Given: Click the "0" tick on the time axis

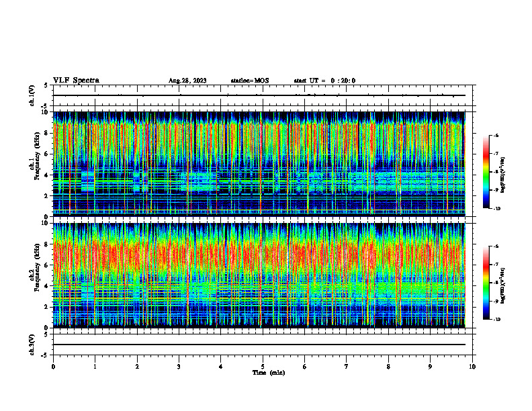Looking at the screenshot, I should point(53,367).
